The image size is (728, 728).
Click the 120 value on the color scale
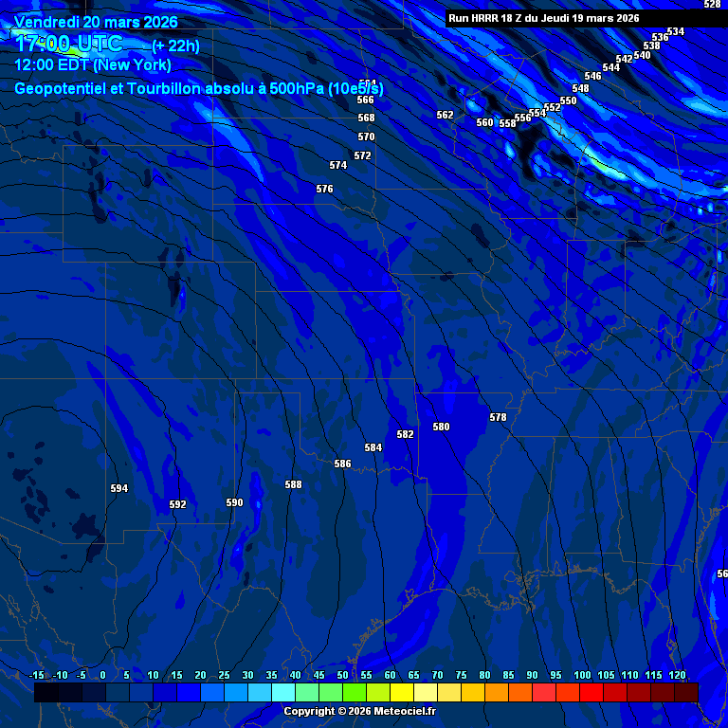677,675
